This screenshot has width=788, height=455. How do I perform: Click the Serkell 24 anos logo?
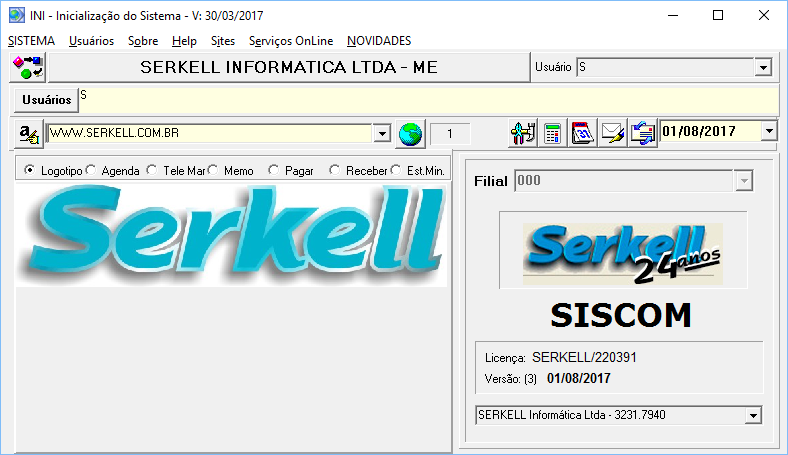point(623,254)
